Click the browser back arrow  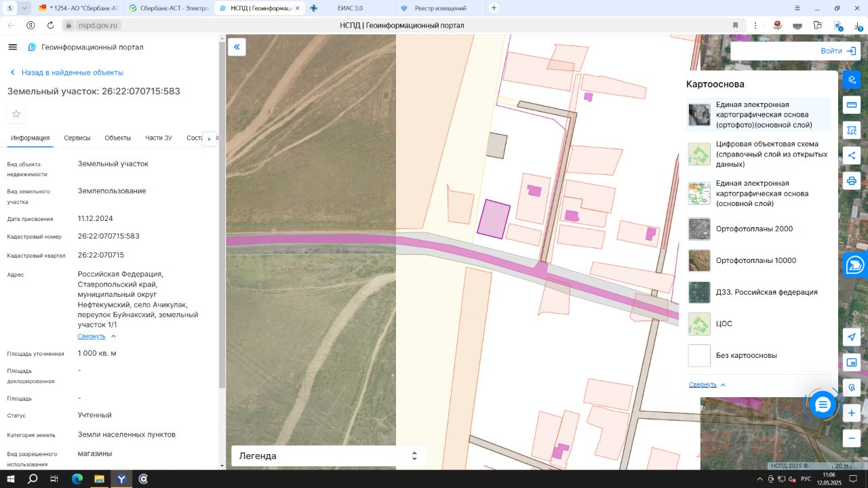[x=11, y=25]
